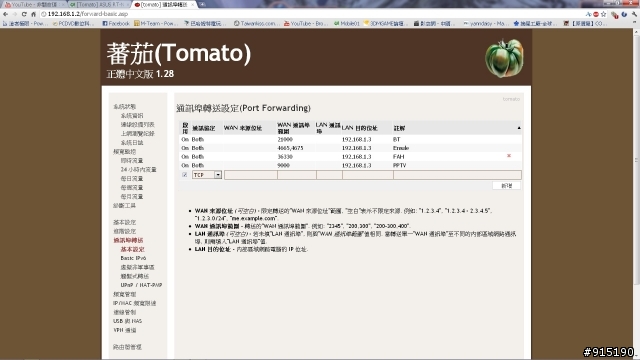The width and height of the screenshot is (640, 360).
Task: Click port range 4665,4675 in Emule row
Action: pyautogui.click(x=290, y=148)
